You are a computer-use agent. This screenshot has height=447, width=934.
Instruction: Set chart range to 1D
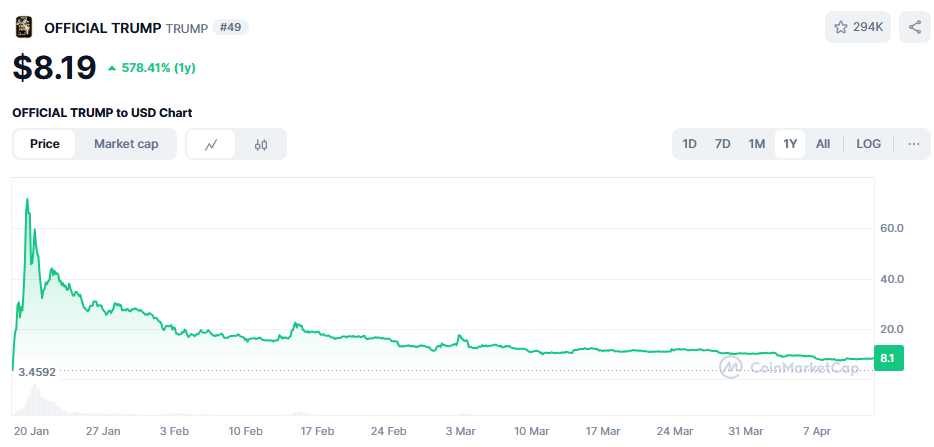tap(690, 144)
